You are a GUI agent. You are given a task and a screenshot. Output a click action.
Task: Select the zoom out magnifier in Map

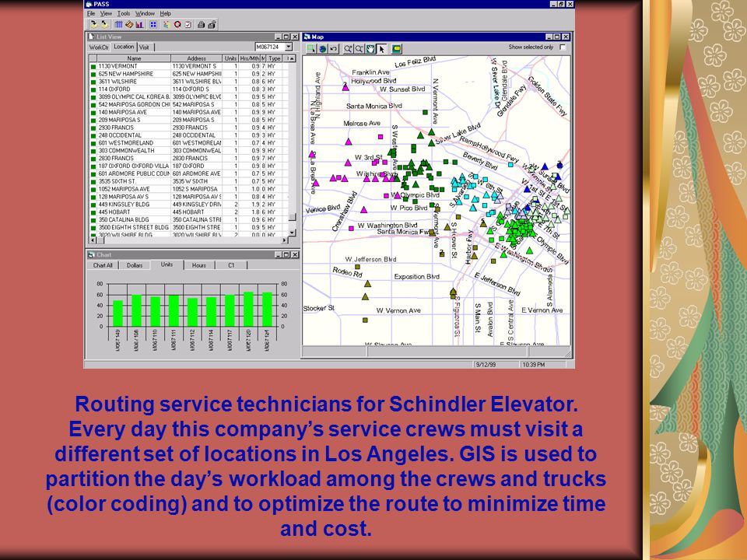[x=359, y=48]
